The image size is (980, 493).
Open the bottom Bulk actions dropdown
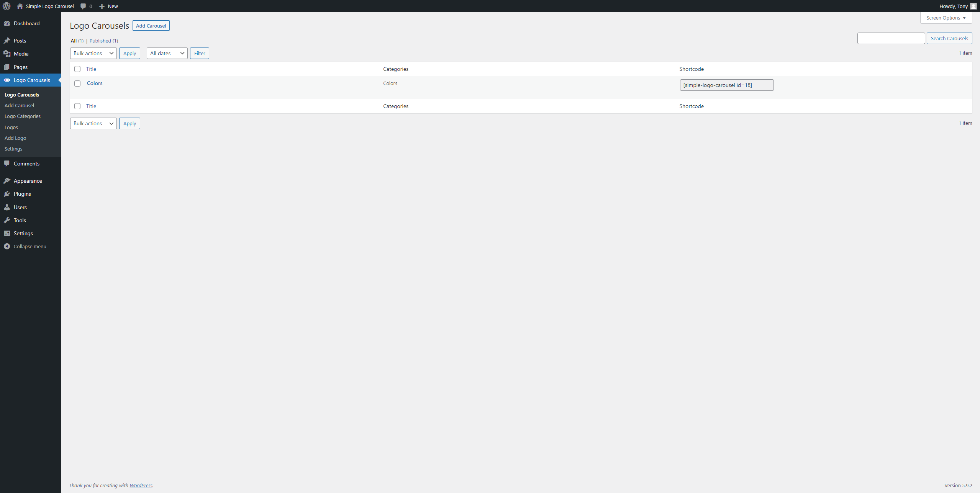pyautogui.click(x=93, y=123)
